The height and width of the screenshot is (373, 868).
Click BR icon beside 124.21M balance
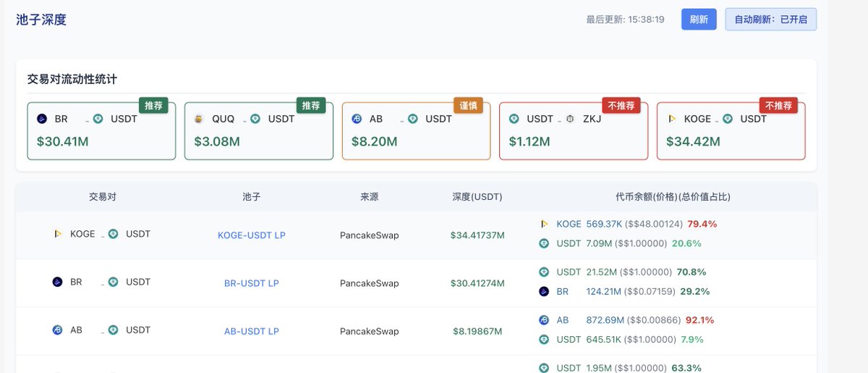544,291
